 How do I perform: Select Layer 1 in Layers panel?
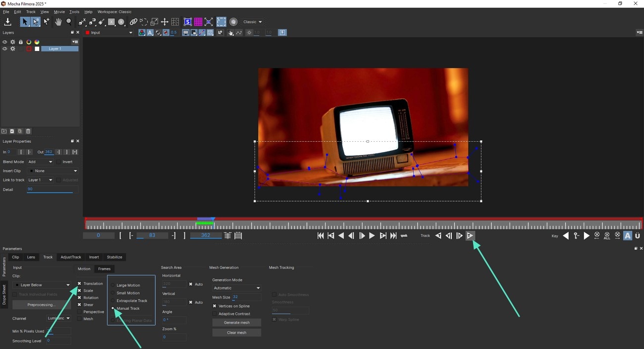click(59, 49)
